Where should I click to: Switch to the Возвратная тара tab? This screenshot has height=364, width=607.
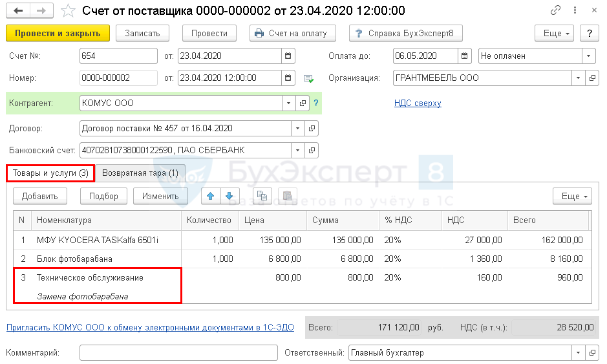point(140,173)
